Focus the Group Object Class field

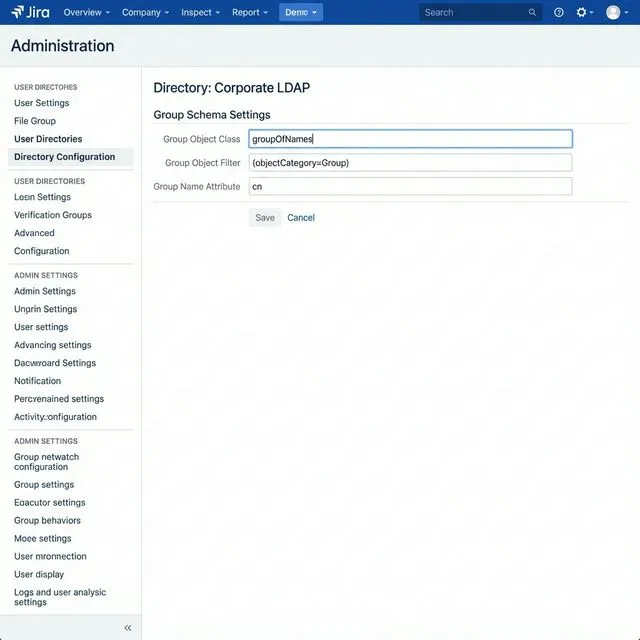point(410,139)
